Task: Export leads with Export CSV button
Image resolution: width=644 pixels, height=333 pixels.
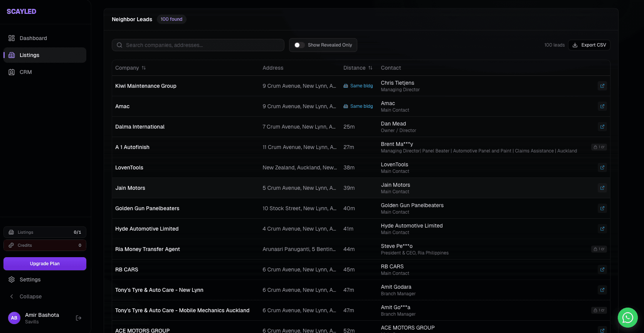Action: (x=589, y=45)
